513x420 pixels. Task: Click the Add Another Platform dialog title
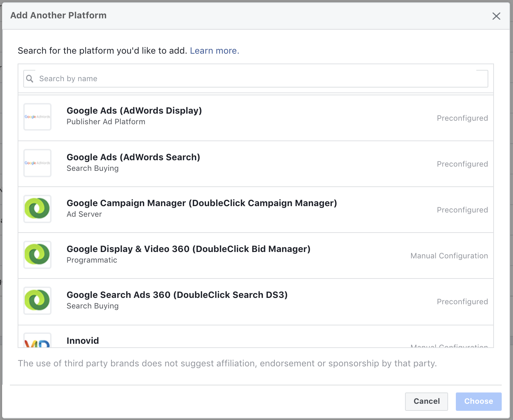[x=58, y=15]
